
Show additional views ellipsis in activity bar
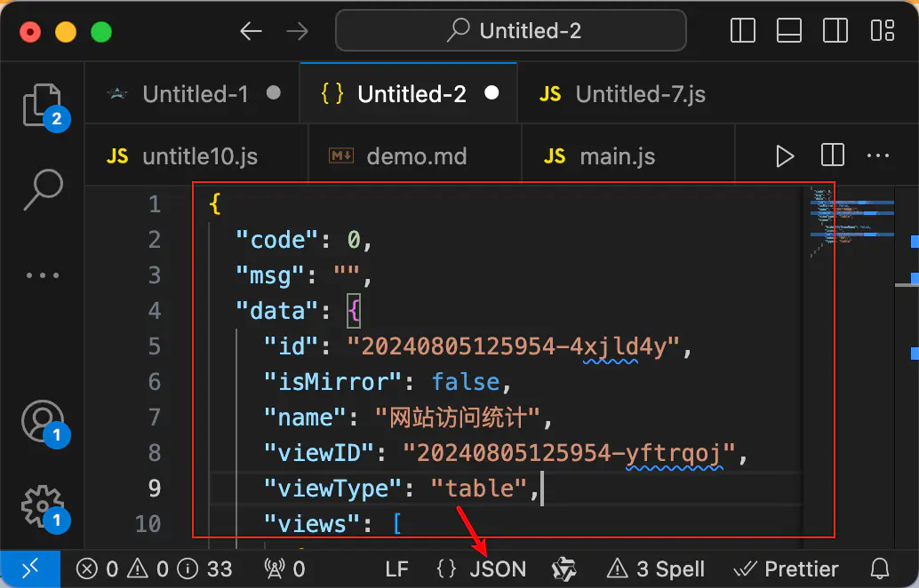(42, 275)
